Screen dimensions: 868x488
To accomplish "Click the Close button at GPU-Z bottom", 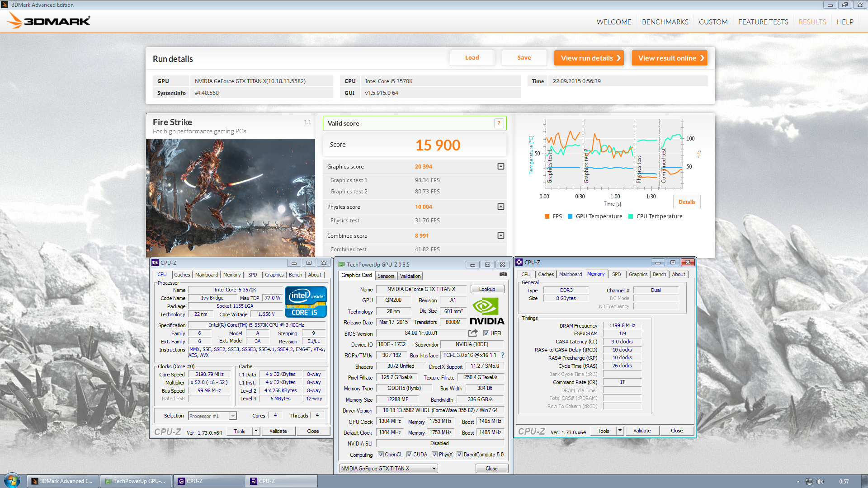I will coord(491,469).
